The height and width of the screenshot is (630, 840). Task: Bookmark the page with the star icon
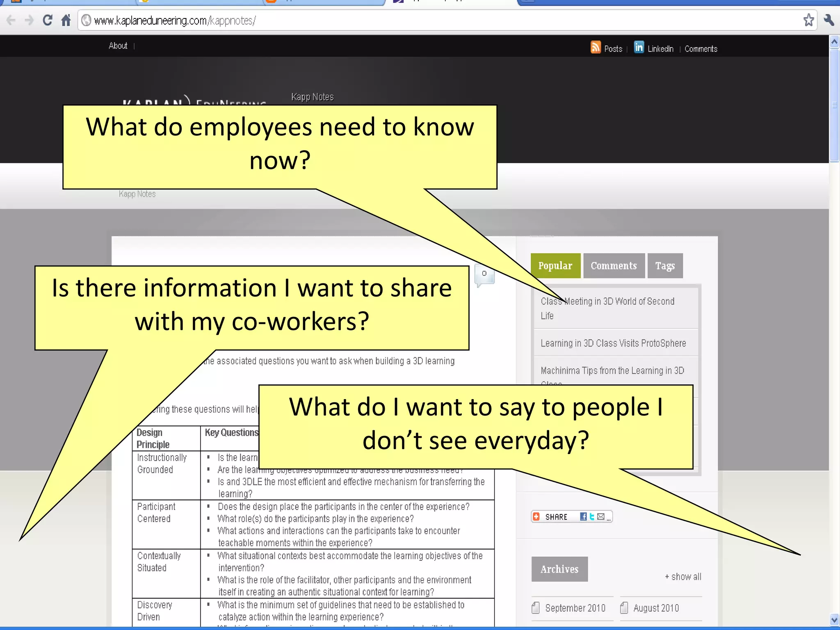pyautogui.click(x=808, y=20)
